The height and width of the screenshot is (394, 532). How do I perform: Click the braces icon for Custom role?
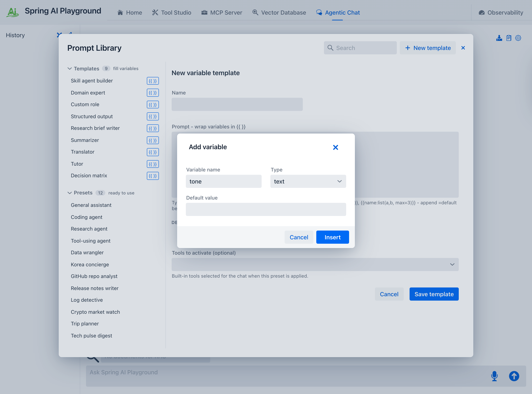(153, 105)
